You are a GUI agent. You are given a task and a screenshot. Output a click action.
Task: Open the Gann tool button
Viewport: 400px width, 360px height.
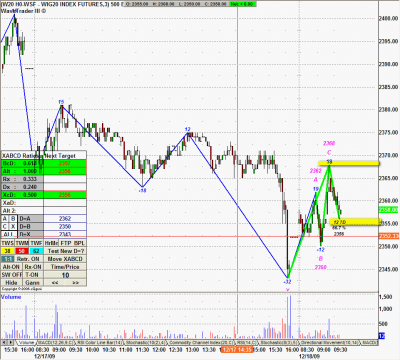click(x=33, y=282)
